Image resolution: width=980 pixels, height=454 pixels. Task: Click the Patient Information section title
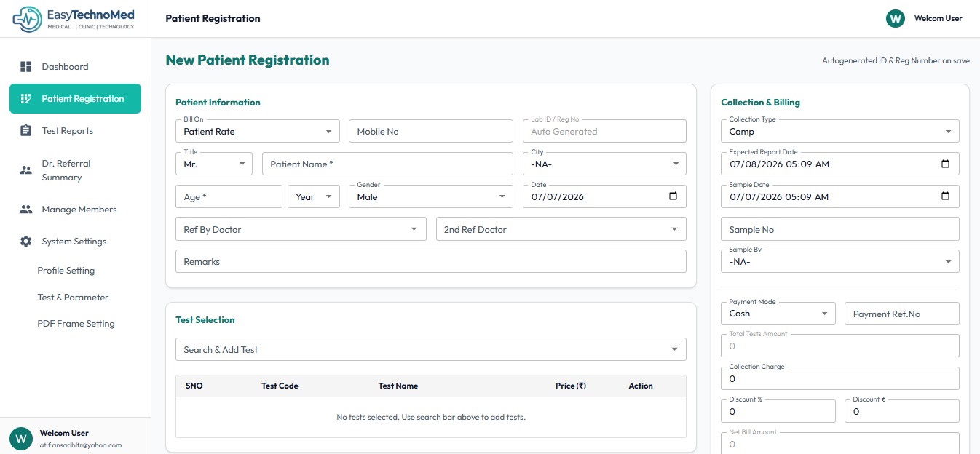218,103
